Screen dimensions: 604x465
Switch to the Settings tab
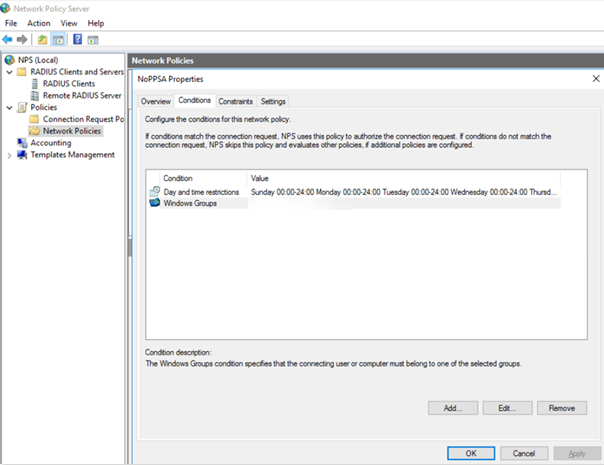pos(273,101)
